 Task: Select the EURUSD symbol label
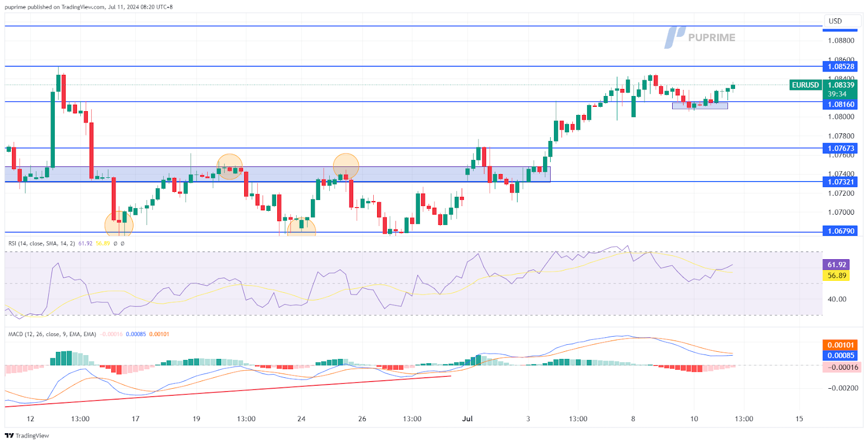pyautogui.click(x=805, y=85)
